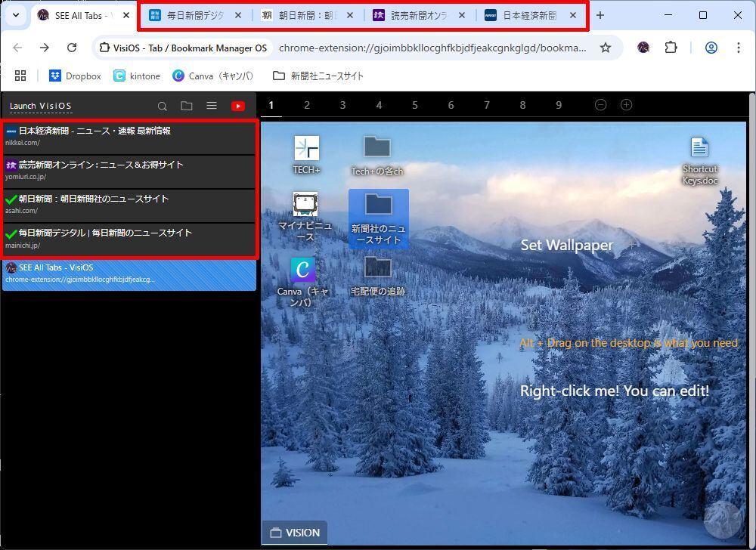The height and width of the screenshot is (550, 756).
Task: Switch to desktop page 1
Action: (271, 105)
